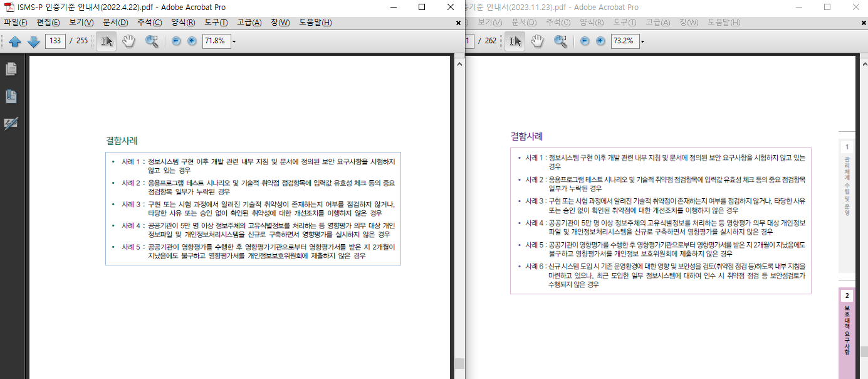Open the 고급(A) menu
This screenshot has width=868, height=379.
pyautogui.click(x=249, y=21)
